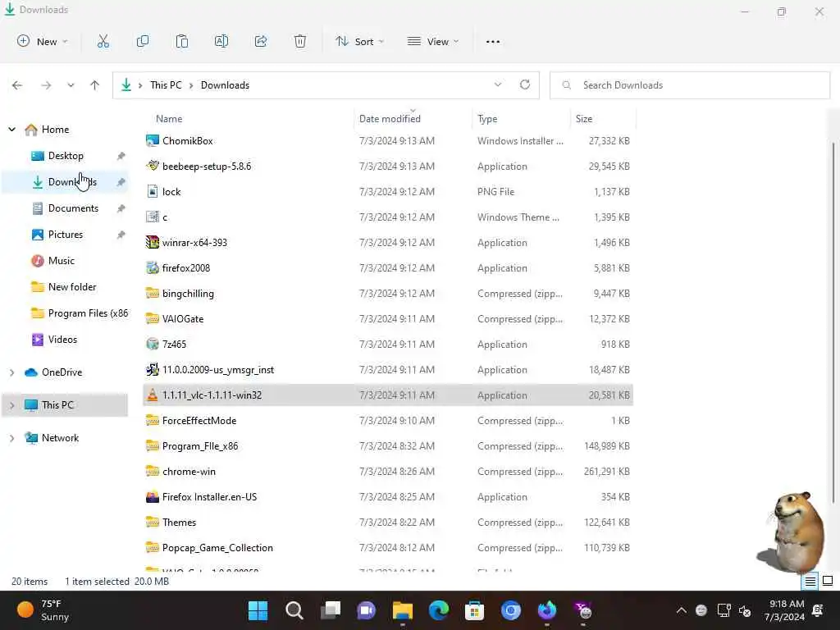Open the Sort options dropdown
Image resolution: width=840 pixels, height=630 pixels.
[359, 41]
